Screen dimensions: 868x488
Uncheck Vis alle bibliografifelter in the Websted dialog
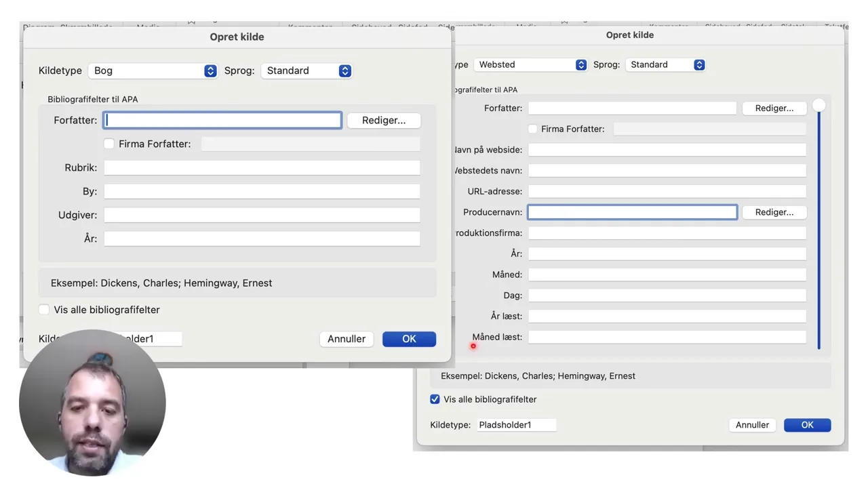coord(435,399)
